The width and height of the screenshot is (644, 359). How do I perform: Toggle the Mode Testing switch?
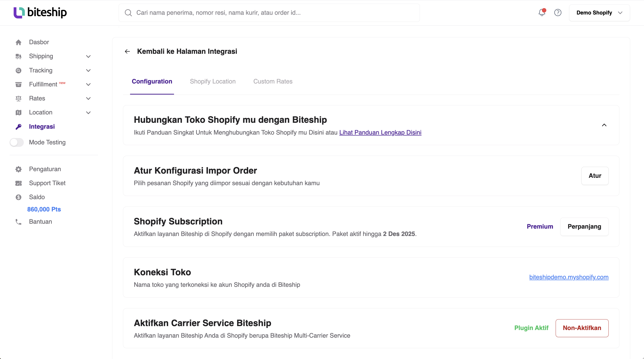[x=16, y=142]
